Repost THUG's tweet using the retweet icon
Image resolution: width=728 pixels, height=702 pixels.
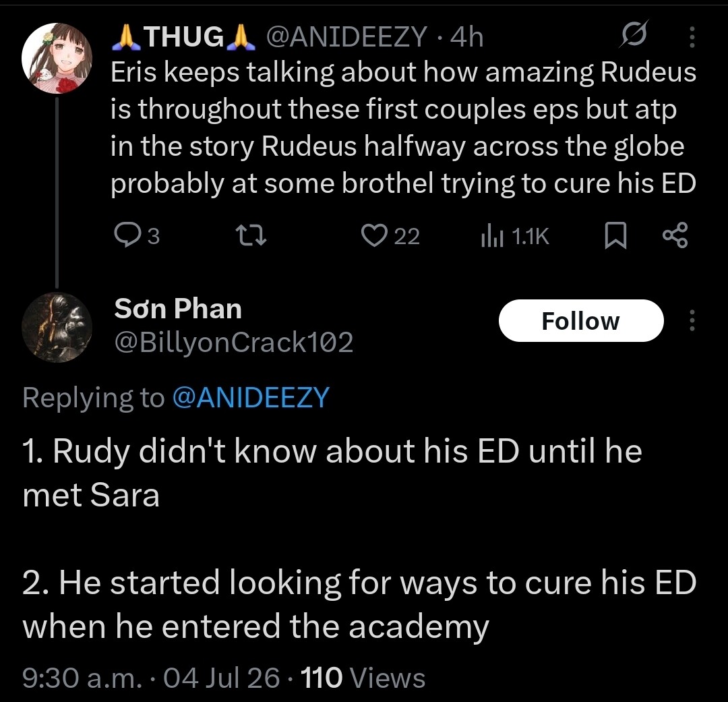coord(251,235)
